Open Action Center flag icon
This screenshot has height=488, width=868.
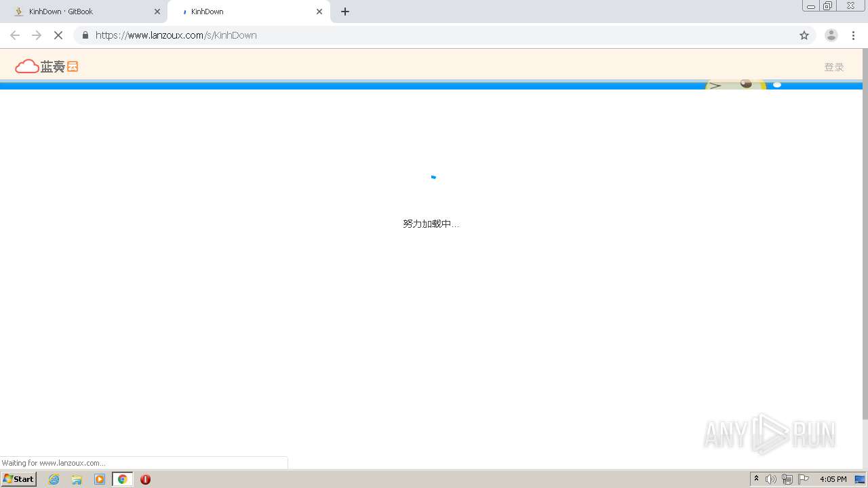(x=804, y=479)
